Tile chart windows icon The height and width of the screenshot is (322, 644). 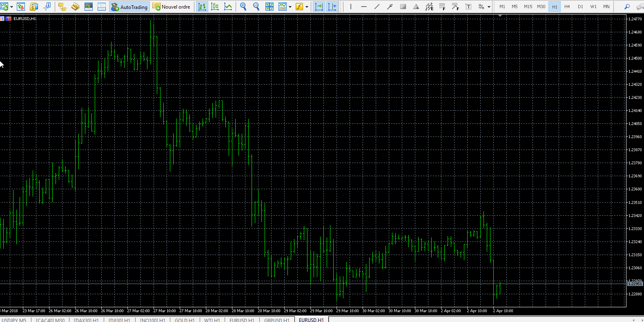click(x=270, y=7)
